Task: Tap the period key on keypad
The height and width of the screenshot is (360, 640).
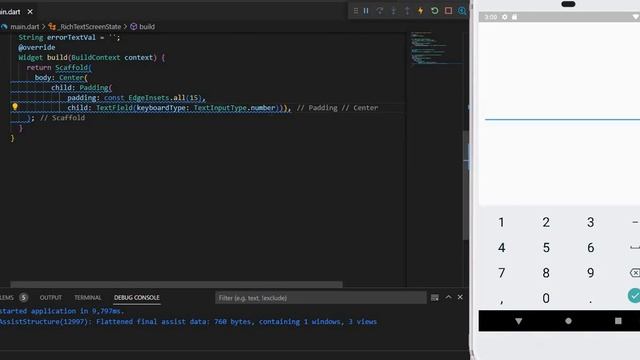Action: (591, 301)
